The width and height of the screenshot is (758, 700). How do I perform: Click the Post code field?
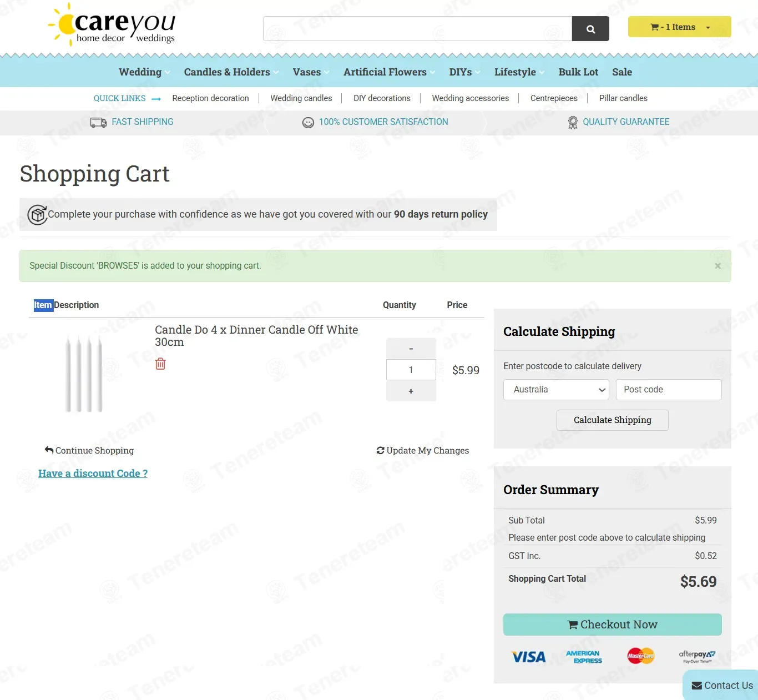point(669,390)
